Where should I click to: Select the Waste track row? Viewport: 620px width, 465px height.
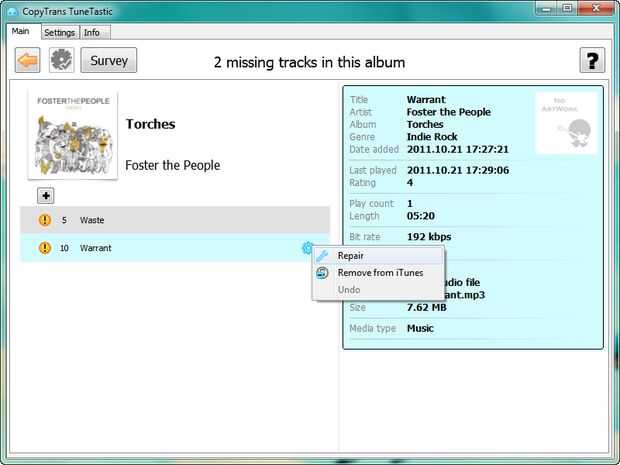175,220
